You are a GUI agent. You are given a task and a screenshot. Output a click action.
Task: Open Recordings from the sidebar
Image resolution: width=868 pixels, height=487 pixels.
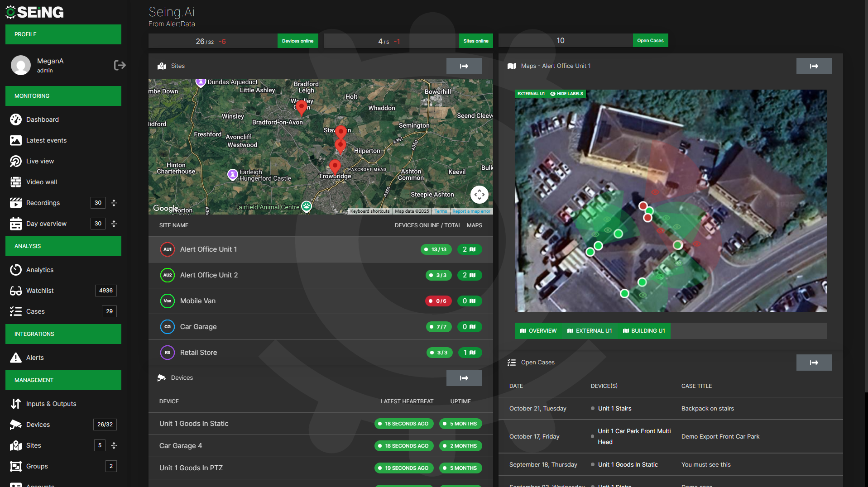tap(43, 203)
